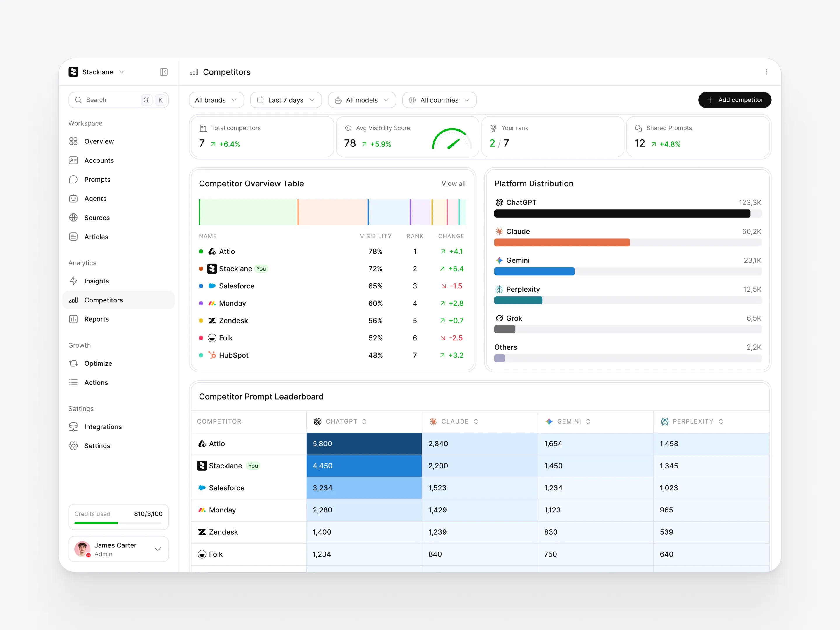Click the 5,800 ChatGPT cell for Attio
Image resolution: width=840 pixels, height=630 pixels.
point(364,444)
